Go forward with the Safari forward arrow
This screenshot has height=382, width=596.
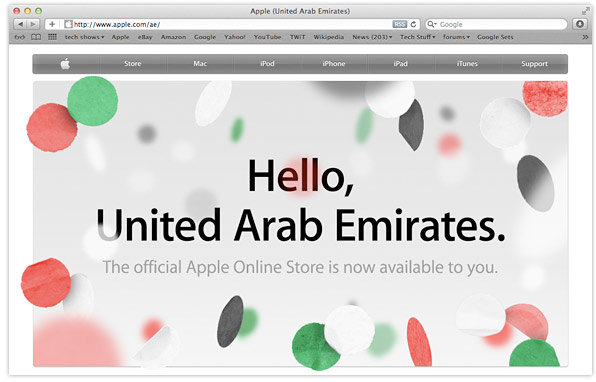click(x=33, y=24)
